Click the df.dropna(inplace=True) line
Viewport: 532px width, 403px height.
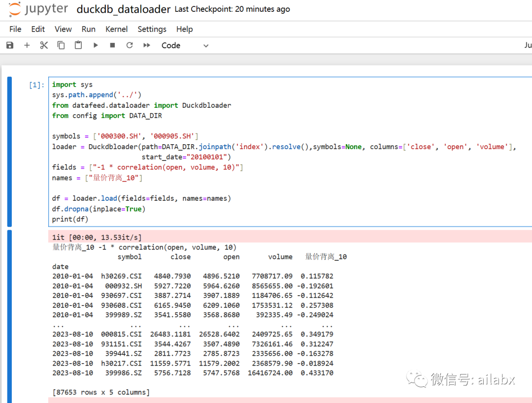[x=99, y=209]
